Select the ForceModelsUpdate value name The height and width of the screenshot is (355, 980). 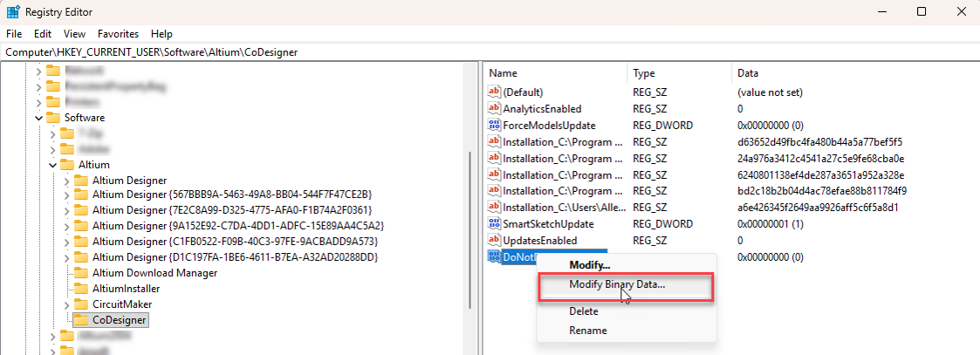tap(549, 126)
